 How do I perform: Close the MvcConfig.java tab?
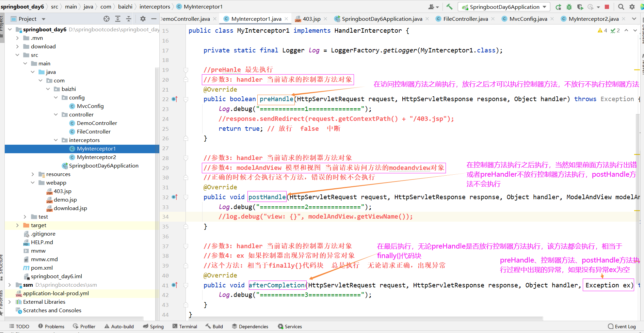552,19
